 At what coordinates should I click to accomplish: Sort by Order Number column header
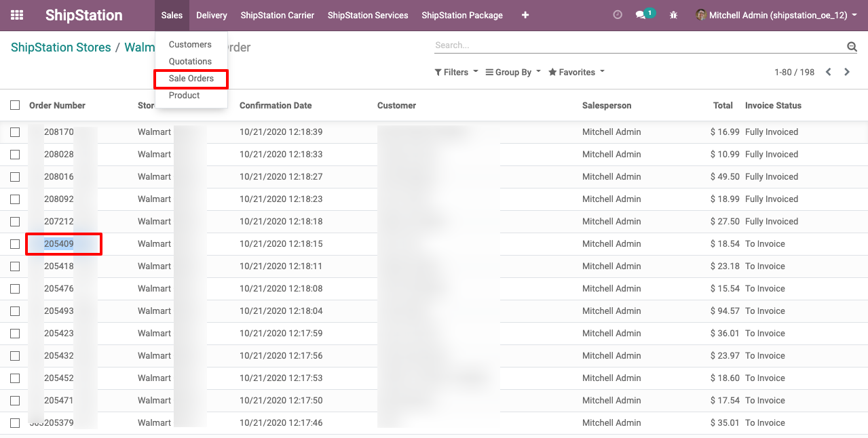click(57, 105)
